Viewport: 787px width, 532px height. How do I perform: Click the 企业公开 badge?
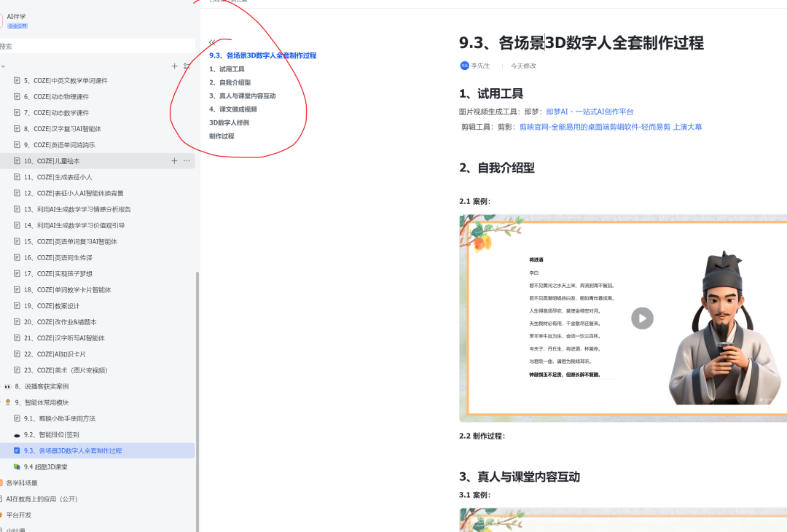coord(17,26)
